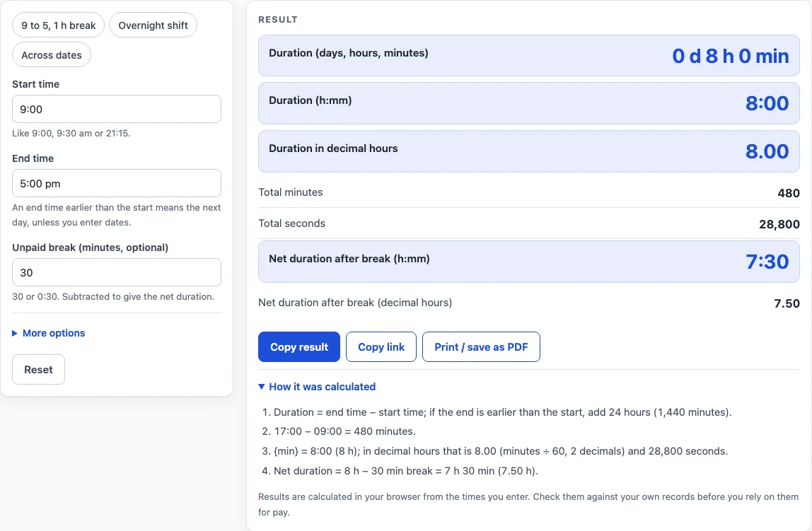Click the 'Net duration after break (decimal hours)' label

[x=355, y=303]
